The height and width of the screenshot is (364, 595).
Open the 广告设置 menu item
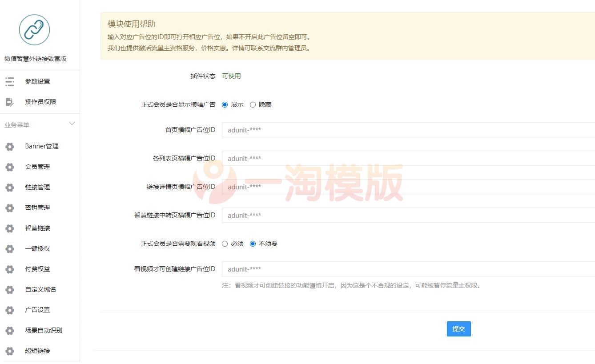pyautogui.click(x=37, y=310)
